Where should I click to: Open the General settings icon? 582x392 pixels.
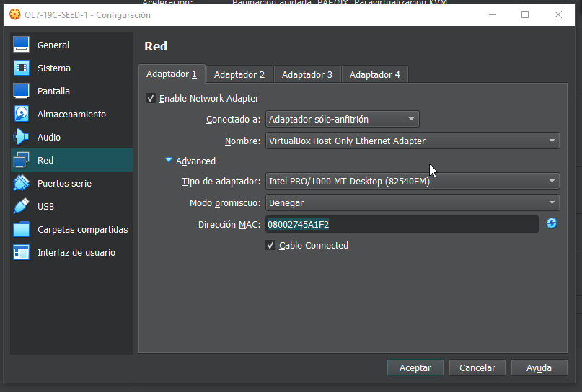click(x=22, y=45)
